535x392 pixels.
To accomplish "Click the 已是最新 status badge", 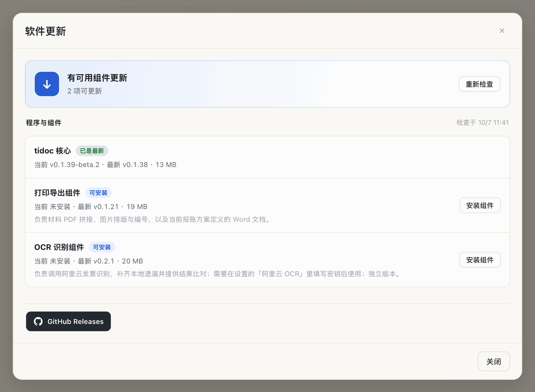I will tap(92, 151).
